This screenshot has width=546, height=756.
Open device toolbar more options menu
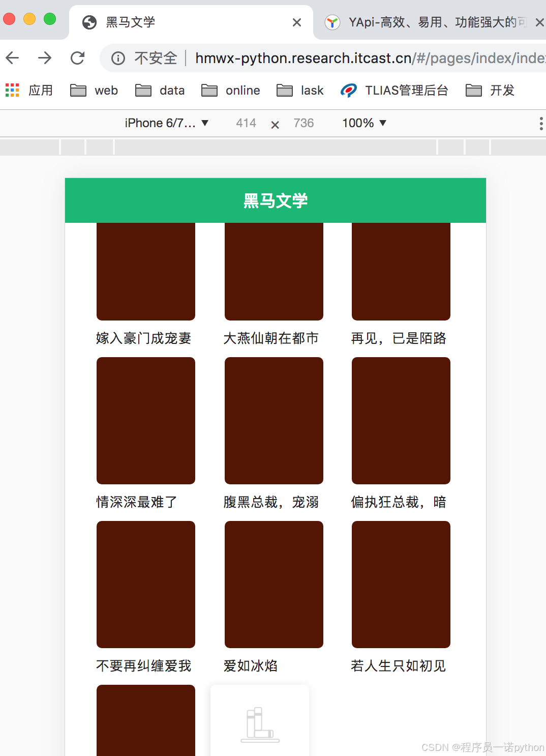[541, 123]
